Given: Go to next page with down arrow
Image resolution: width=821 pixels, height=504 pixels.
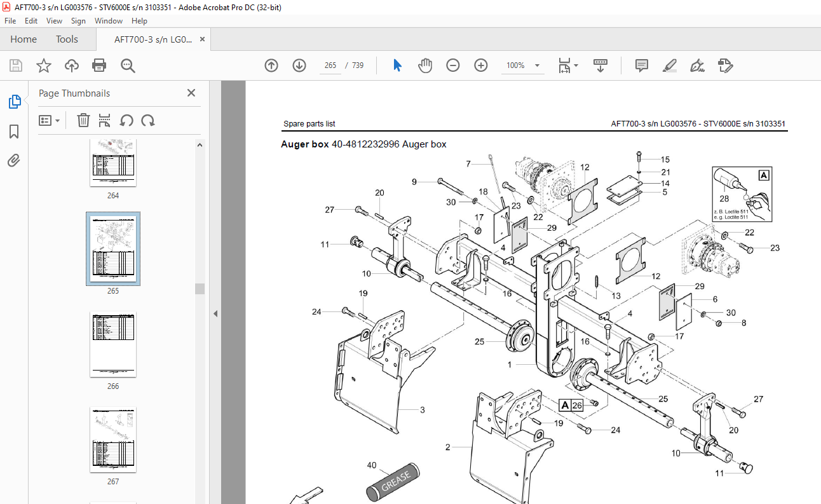Looking at the screenshot, I should [299, 65].
